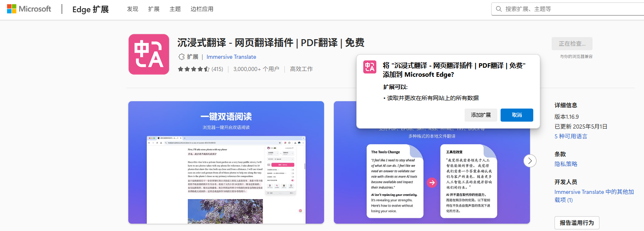
Task: Open the 边栏应用 tab
Action: pos(202,9)
